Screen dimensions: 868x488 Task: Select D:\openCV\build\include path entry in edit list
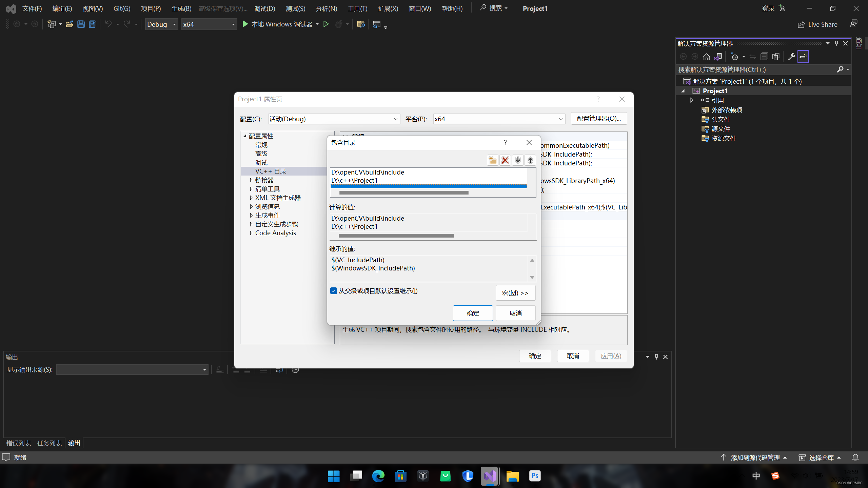429,172
